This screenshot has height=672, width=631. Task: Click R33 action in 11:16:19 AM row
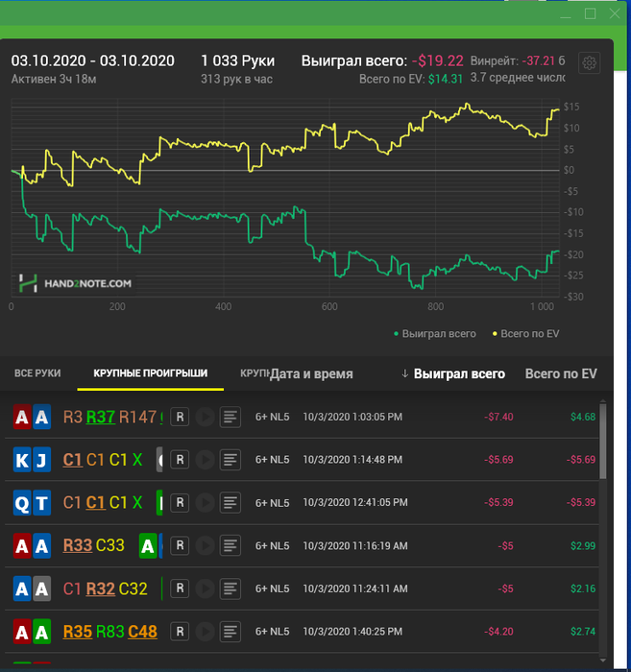click(78, 545)
